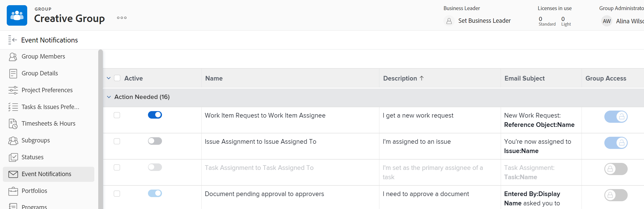The image size is (644, 209).
Task: Select Project Preferences in the sidebar
Action: coord(47,90)
